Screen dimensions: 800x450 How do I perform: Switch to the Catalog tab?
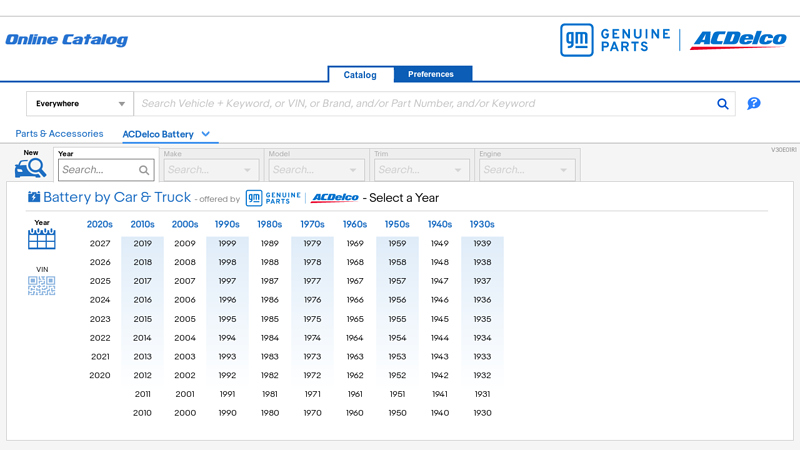point(360,74)
